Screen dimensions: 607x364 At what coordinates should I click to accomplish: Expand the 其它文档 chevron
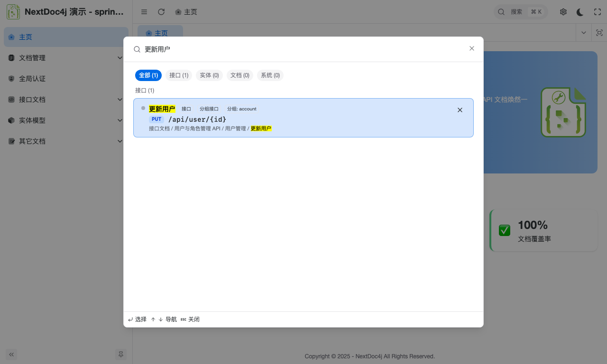coord(120,141)
